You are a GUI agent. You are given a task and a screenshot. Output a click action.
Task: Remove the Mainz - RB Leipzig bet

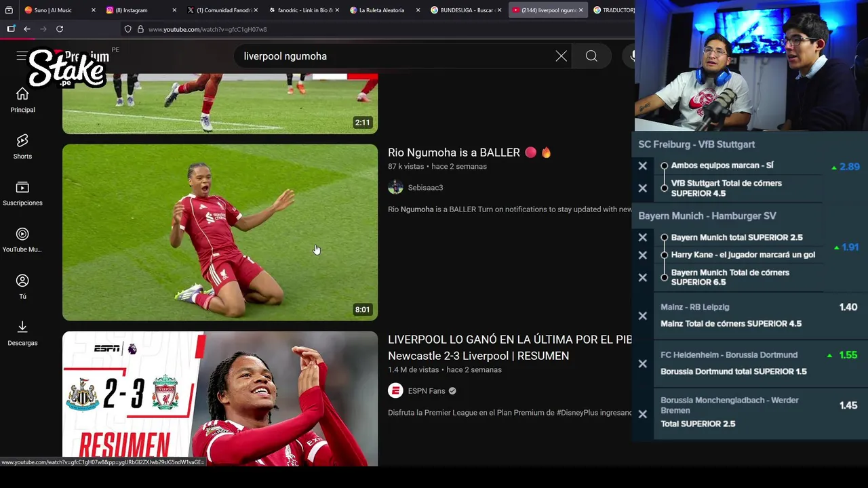pyautogui.click(x=643, y=316)
